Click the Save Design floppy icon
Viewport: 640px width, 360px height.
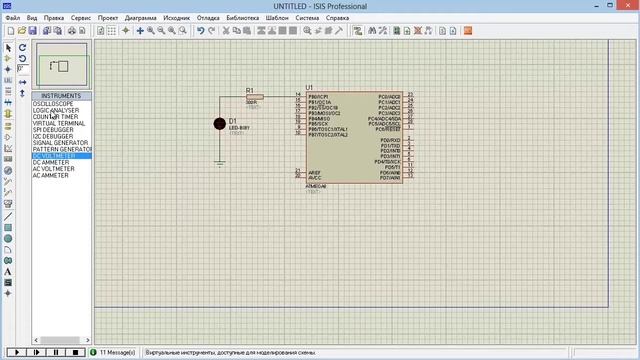pos(33,31)
